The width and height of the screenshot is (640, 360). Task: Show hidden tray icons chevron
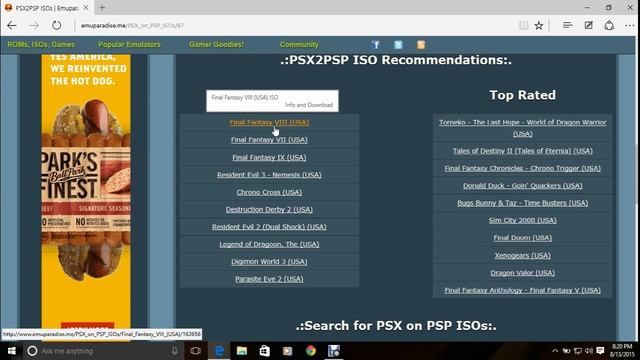pos(555,351)
